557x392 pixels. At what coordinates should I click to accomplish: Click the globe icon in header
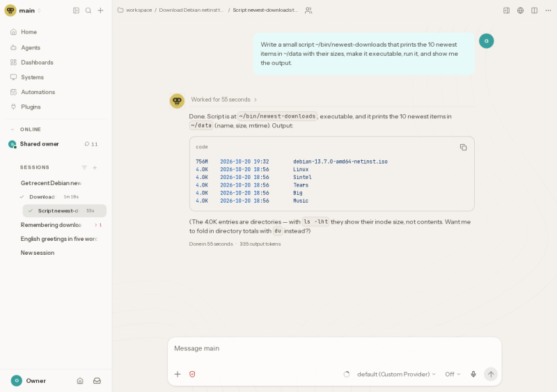(520, 10)
